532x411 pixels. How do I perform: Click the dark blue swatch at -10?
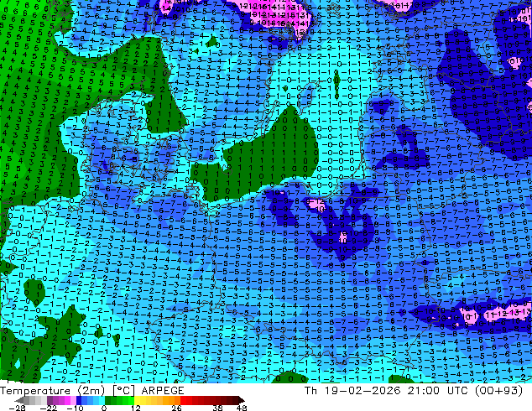click(x=79, y=400)
